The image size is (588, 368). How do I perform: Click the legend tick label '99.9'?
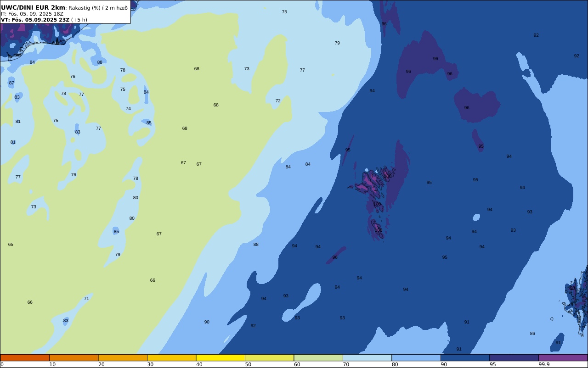tap(544, 364)
